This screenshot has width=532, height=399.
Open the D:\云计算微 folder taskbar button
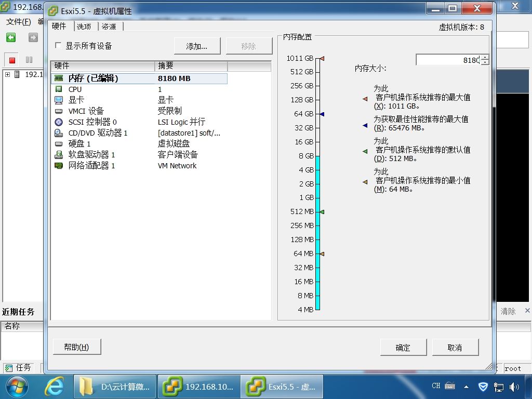tap(115, 387)
